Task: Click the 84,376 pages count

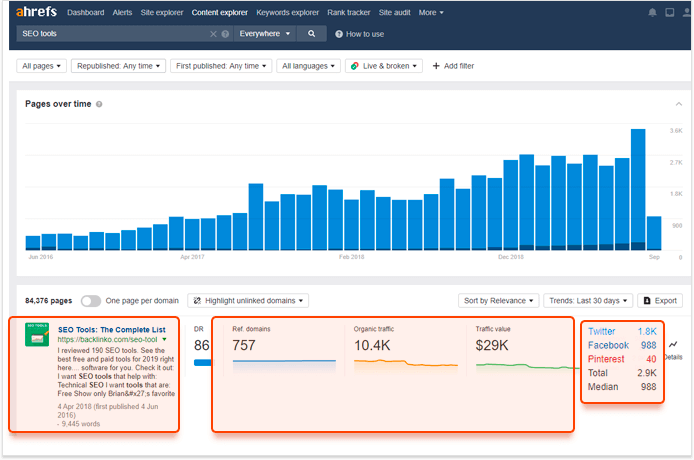Action: [49, 301]
